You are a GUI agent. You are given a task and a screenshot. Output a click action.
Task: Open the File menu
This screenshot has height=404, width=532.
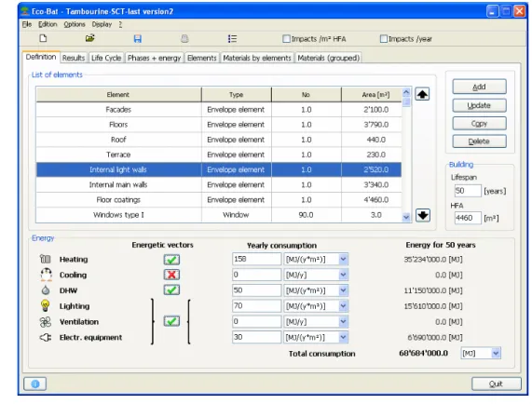[x=27, y=24]
